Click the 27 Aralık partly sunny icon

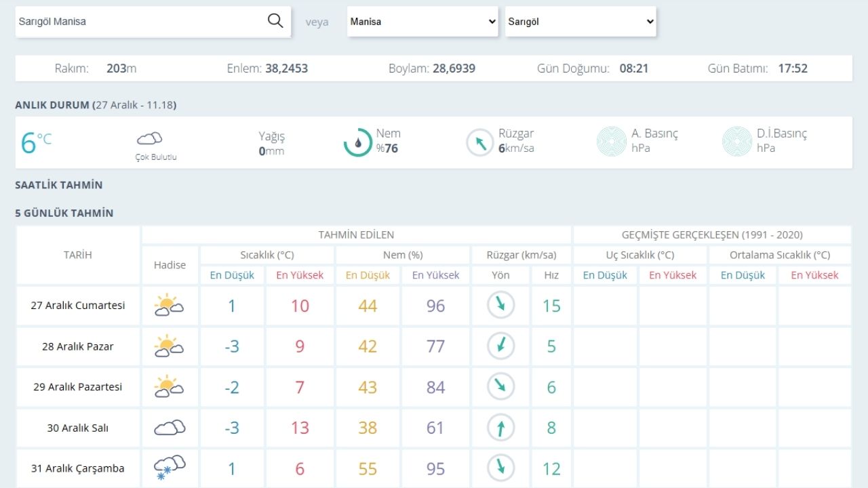tap(169, 306)
